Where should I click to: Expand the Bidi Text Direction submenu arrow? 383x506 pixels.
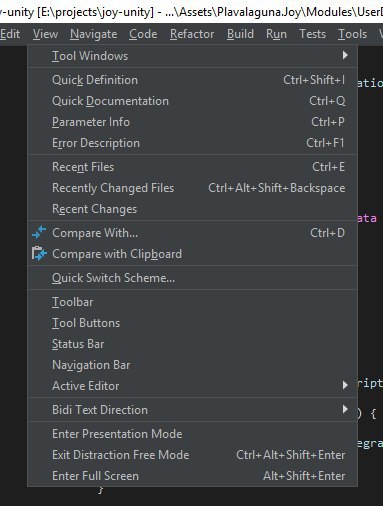point(345,409)
